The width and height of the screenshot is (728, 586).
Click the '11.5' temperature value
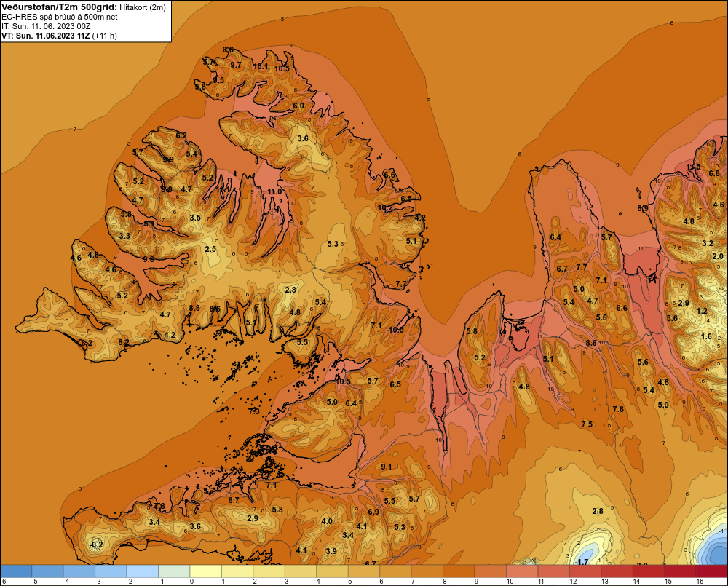coord(693,167)
